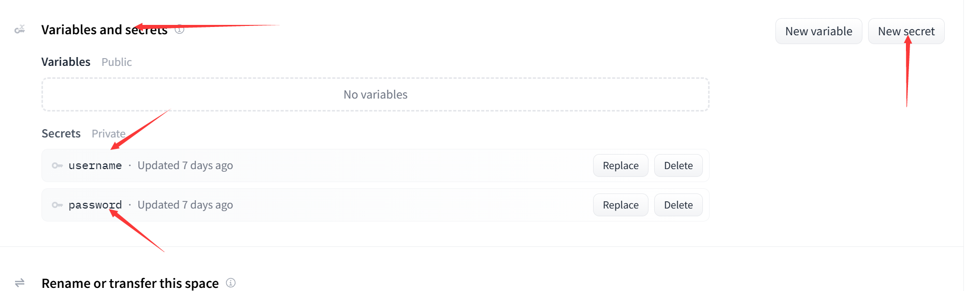Viewport: 980px width, 291px height.
Task: Click the Variables and secrets section icon
Action: tap(20, 30)
